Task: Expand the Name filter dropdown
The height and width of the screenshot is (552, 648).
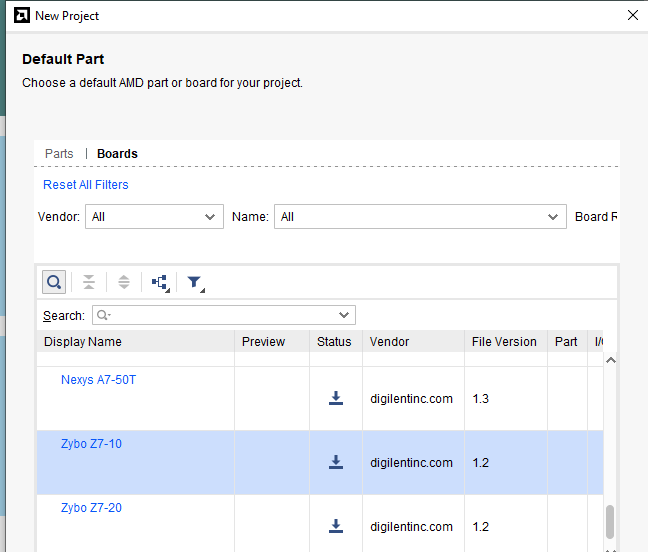Action: click(x=420, y=217)
